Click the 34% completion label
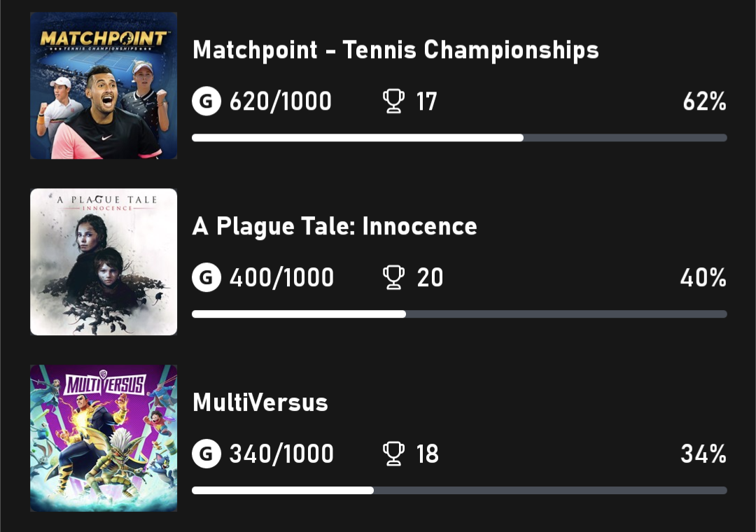Image resolution: width=756 pixels, height=532 pixels. tap(703, 454)
